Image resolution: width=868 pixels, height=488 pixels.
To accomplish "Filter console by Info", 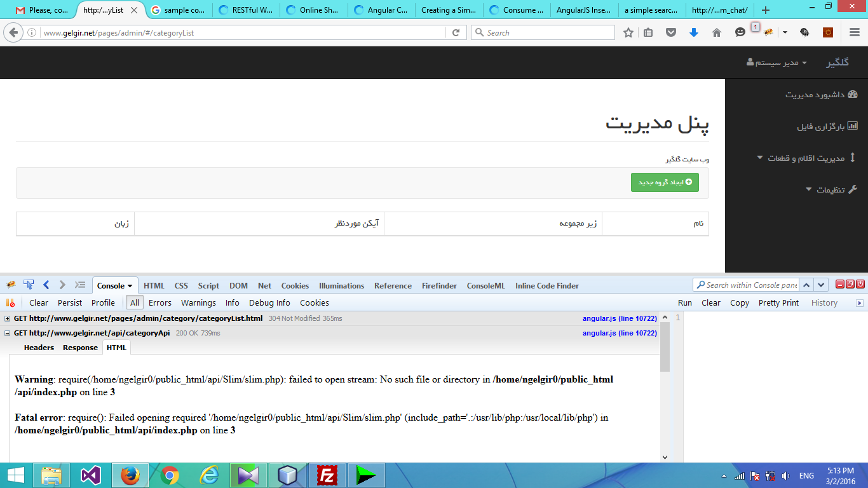I will 233,303.
